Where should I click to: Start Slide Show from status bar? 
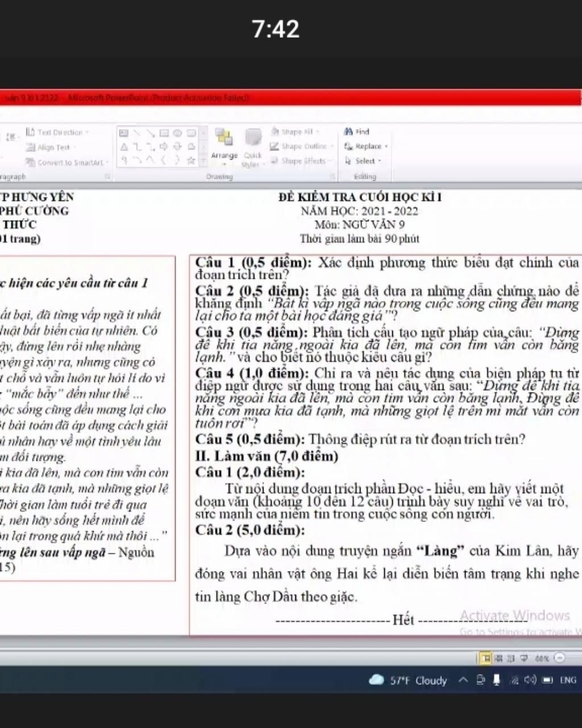coord(523,658)
